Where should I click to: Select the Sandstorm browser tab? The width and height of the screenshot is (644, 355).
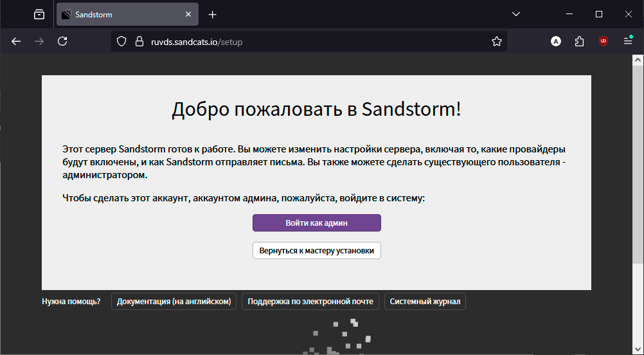pos(127,14)
